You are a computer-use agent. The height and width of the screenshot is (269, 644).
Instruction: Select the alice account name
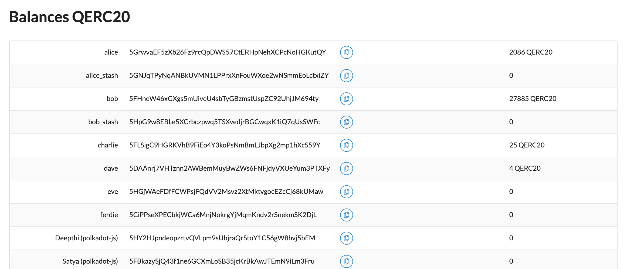coord(111,52)
